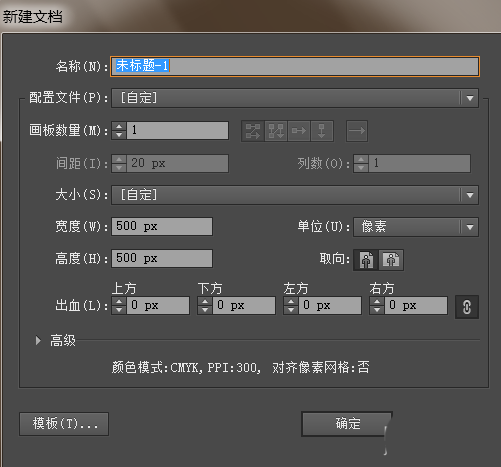Viewport: 501px width, 467px height.
Task: Increase 右方 right bleed value
Action: (x=377, y=302)
